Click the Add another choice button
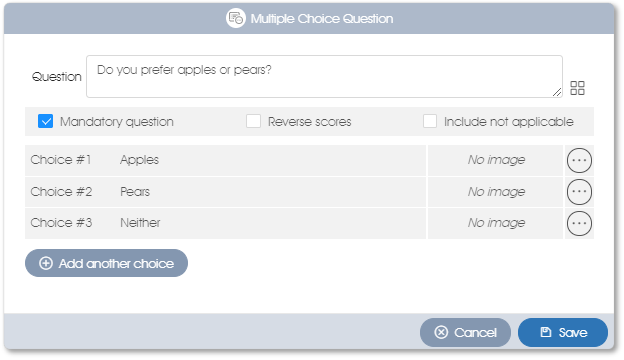 [106, 263]
